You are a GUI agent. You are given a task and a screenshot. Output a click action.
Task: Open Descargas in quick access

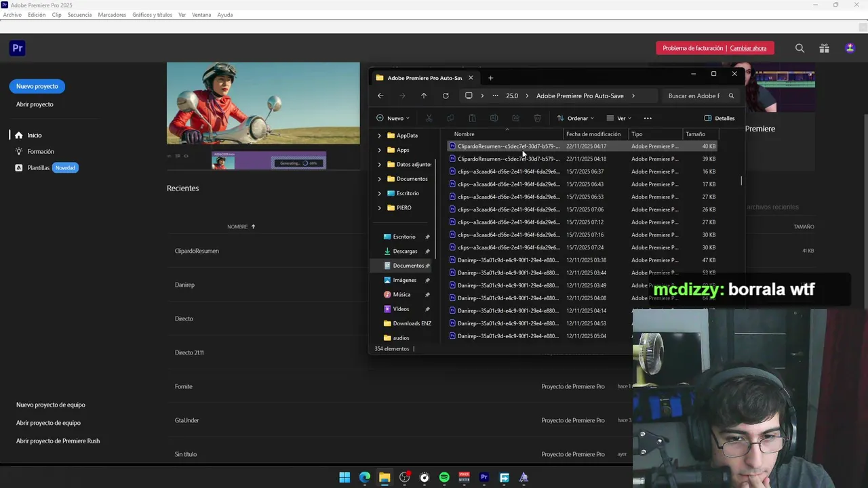pos(405,251)
